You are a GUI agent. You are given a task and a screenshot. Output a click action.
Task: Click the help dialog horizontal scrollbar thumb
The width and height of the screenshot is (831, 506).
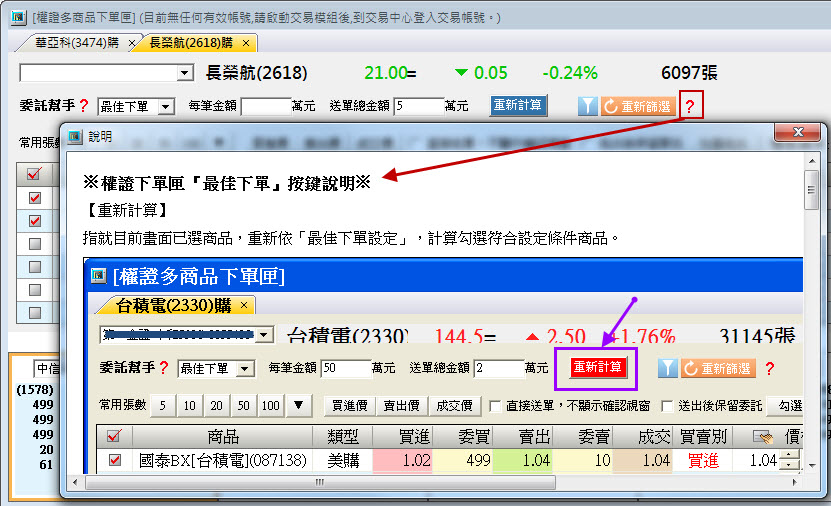(320, 482)
